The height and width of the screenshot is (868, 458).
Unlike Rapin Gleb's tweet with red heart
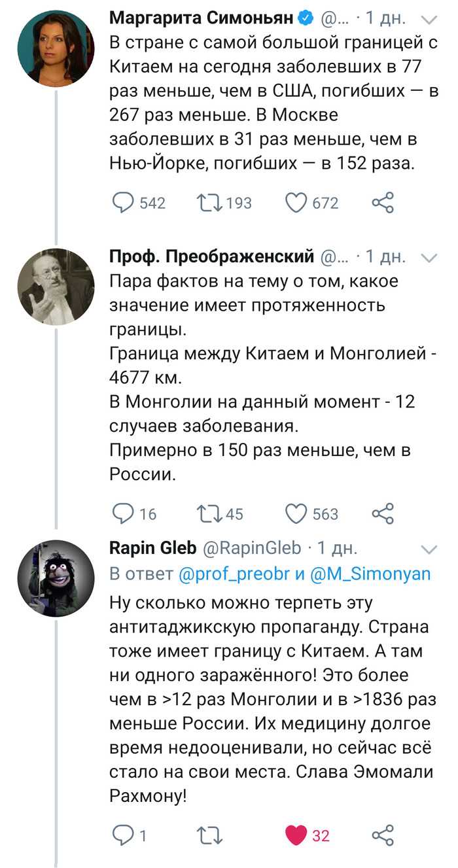point(296,830)
